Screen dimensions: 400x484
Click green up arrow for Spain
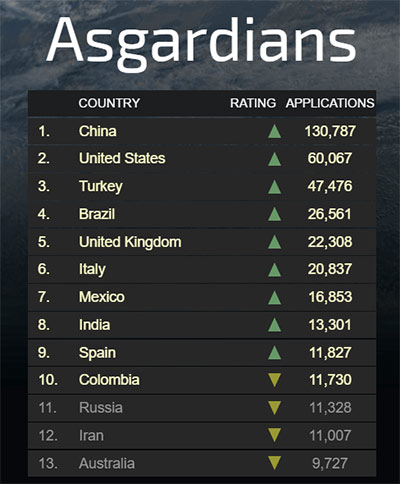point(274,353)
